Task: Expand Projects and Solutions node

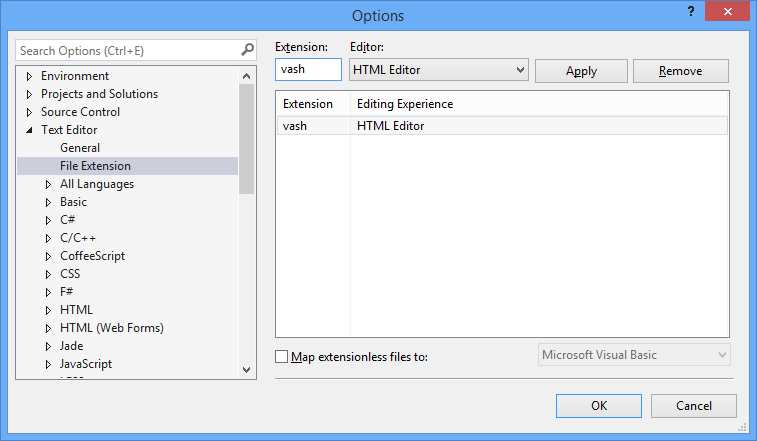Action: point(29,94)
